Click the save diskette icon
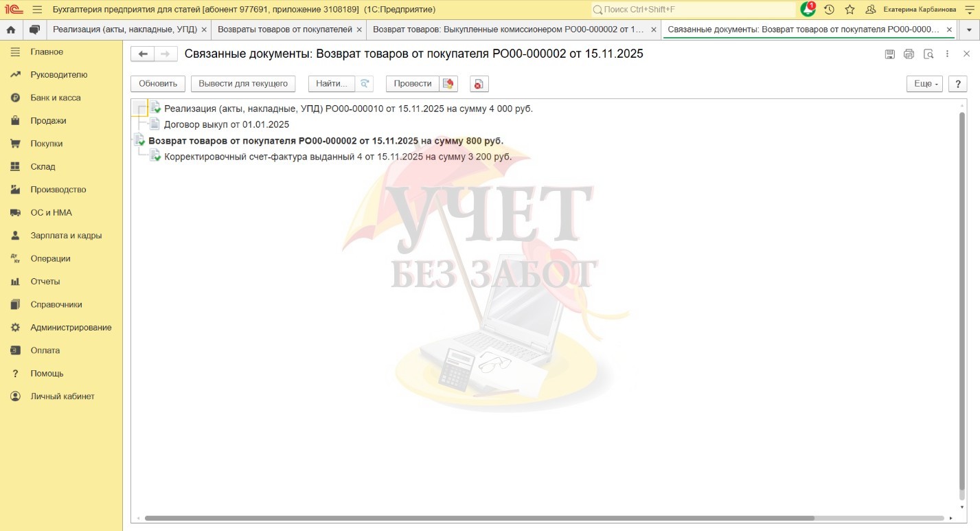Viewport: 980px width, 531px height. pos(889,54)
